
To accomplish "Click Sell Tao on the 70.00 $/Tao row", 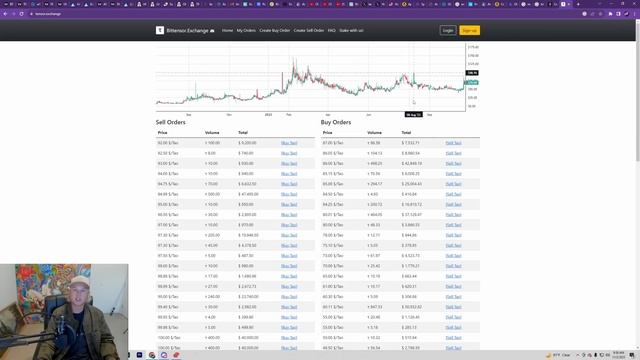I will (x=453, y=266).
